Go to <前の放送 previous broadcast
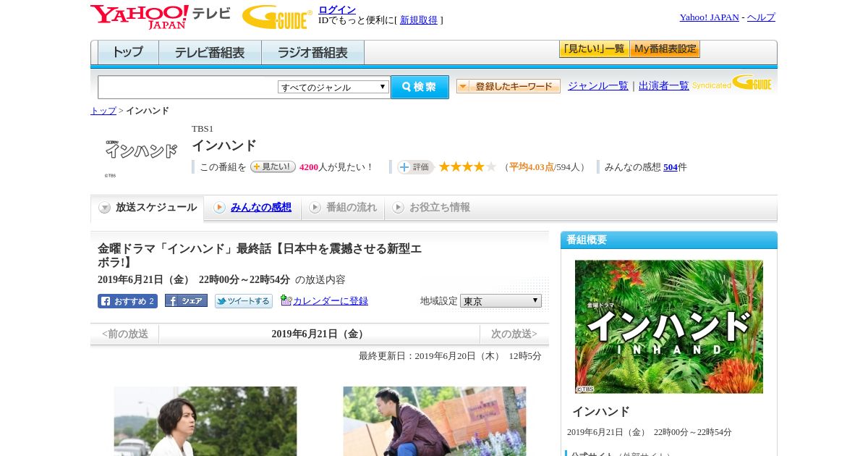 pyautogui.click(x=125, y=334)
